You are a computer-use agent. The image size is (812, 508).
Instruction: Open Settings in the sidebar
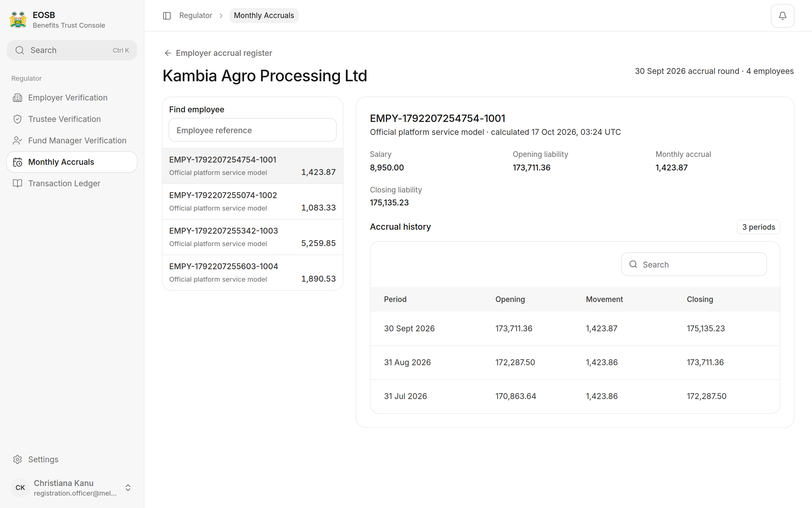point(72,459)
